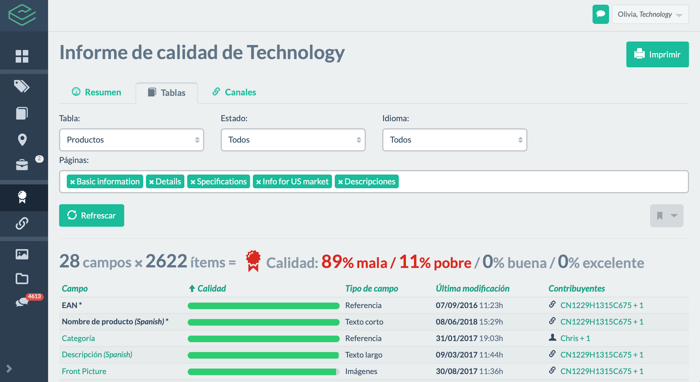Open the Descripción (Spanish) field link
The width and height of the screenshot is (700, 382).
(97, 355)
